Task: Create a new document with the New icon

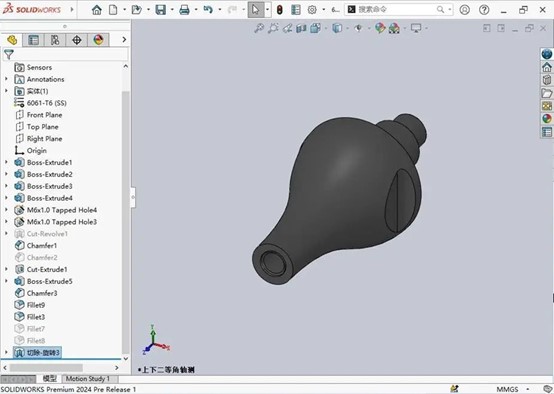Action: 113,10
